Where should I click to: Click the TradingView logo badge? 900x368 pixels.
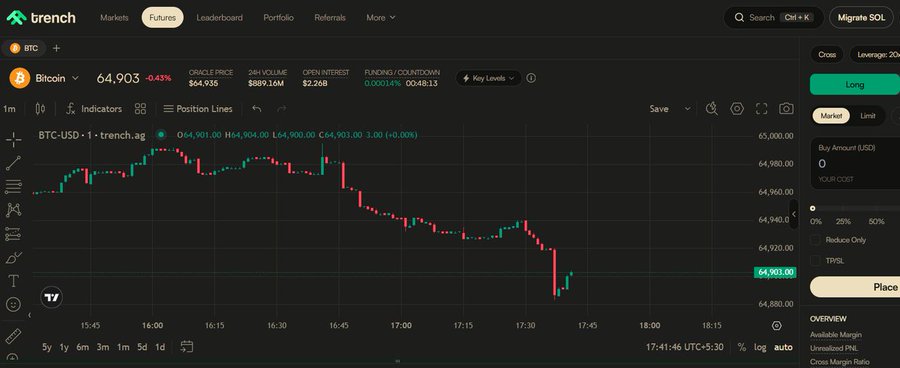pyautogui.click(x=52, y=297)
